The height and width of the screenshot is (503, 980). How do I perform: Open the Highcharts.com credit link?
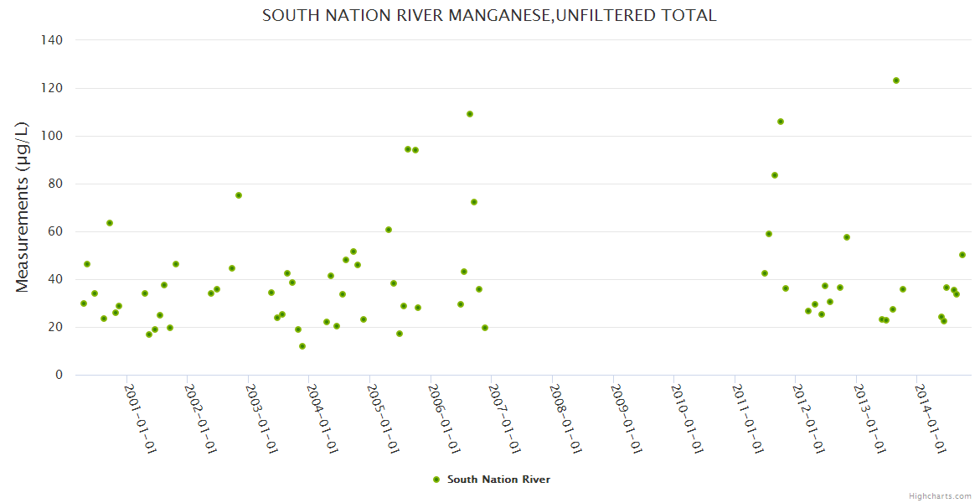pyautogui.click(x=940, y=495)
